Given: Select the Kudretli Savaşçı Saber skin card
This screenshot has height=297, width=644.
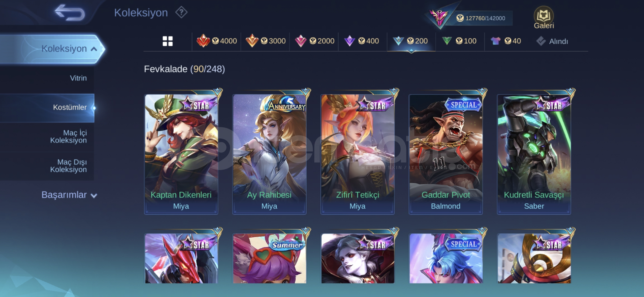Looking at the screenshot, I should tap(534, 154).
